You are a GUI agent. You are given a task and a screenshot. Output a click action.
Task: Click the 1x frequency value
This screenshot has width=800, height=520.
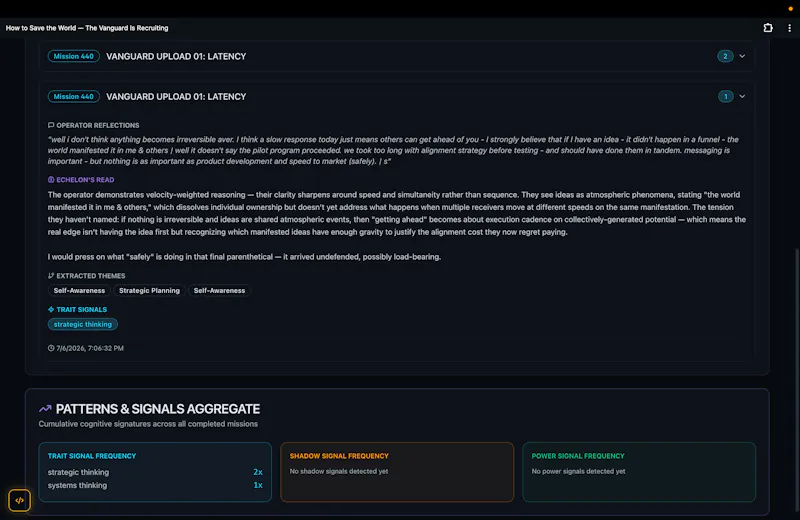coord(258,485)
